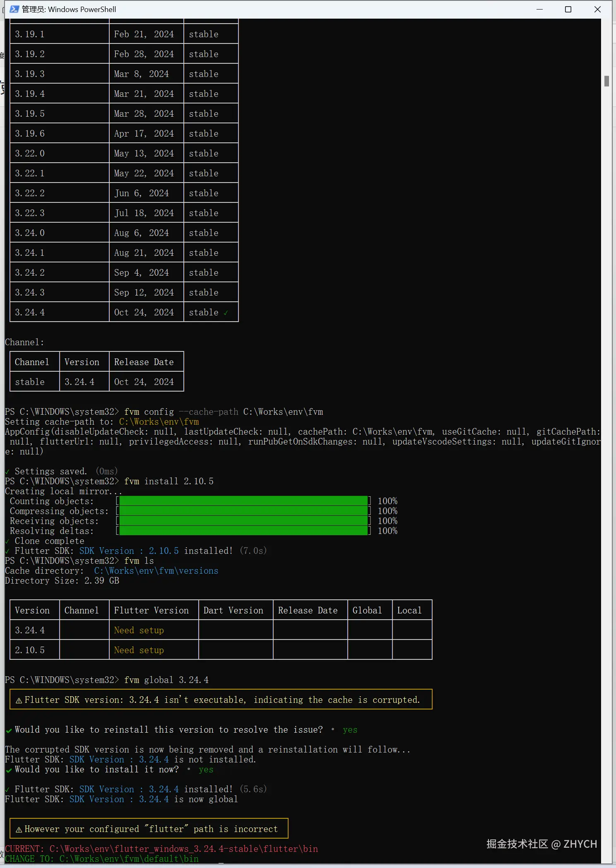Click 'Dart Version' column header

pos(233,611)
